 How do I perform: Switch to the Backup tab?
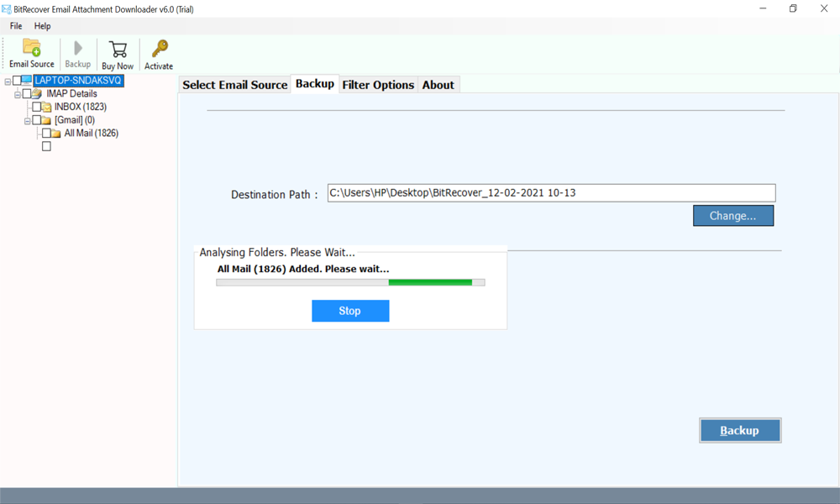tap(314, 83)
